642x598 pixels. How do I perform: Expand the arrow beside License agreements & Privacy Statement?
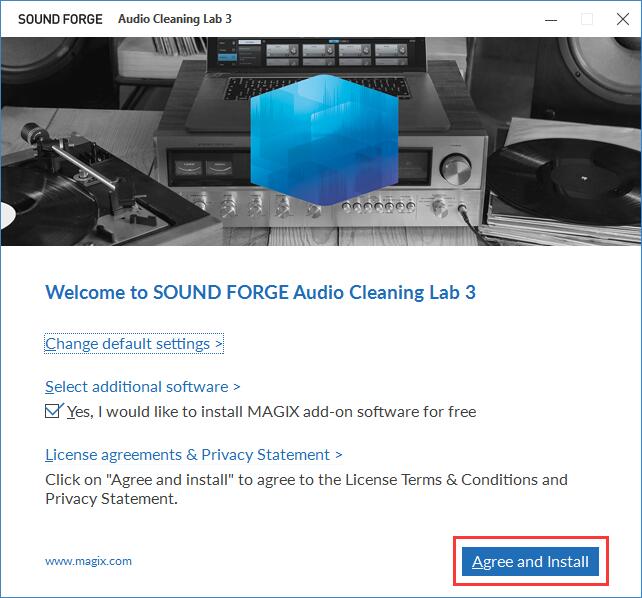pyautogui.click(x=339, y=455)
